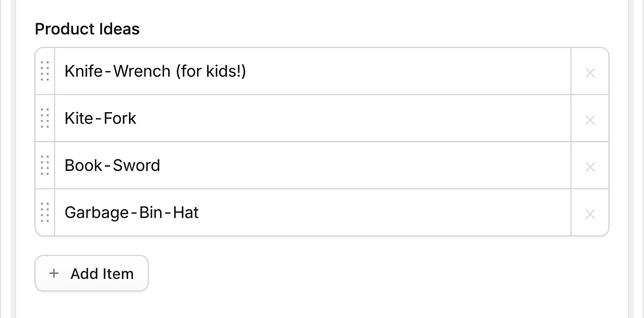Click inside the Knife-Wrench text field
Viewport: 644px width, 318px height.
[301, 71]
